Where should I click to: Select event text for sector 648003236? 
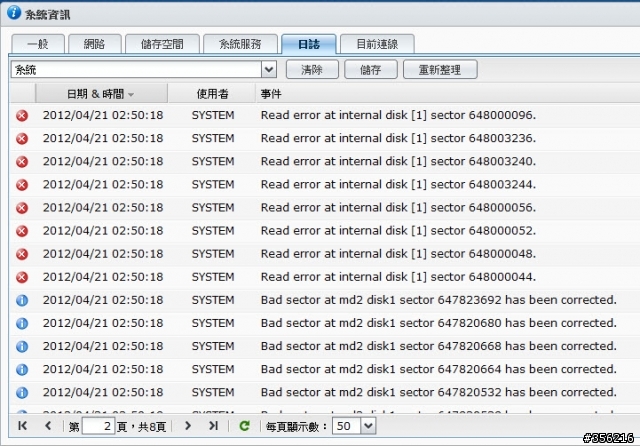coord(398,139)
